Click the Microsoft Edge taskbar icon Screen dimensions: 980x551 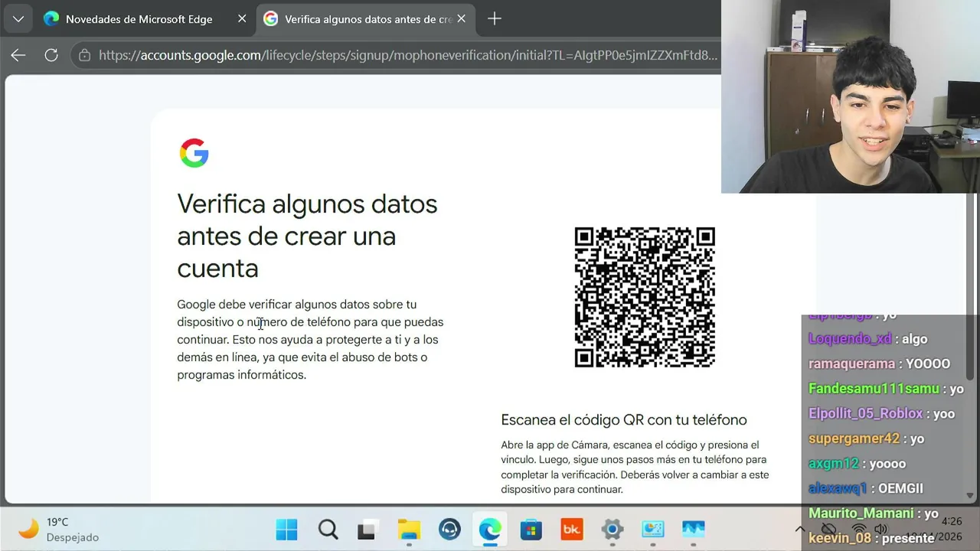click(490, 530)
